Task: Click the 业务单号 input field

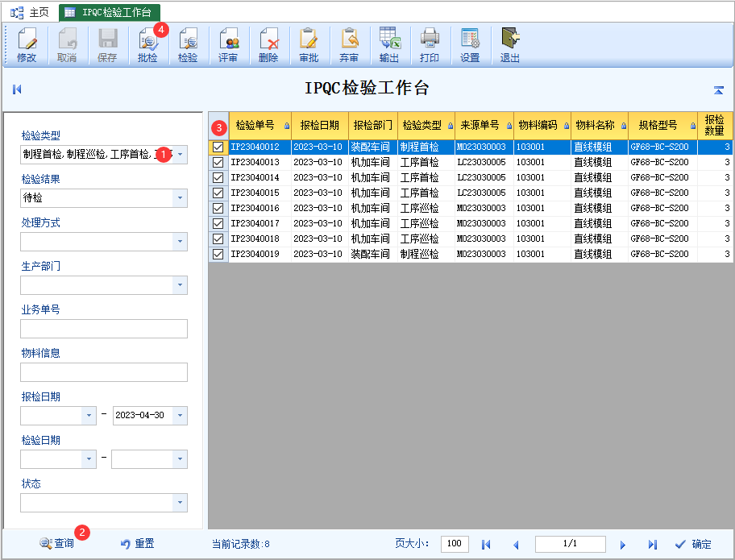Action: coord(104,329)
